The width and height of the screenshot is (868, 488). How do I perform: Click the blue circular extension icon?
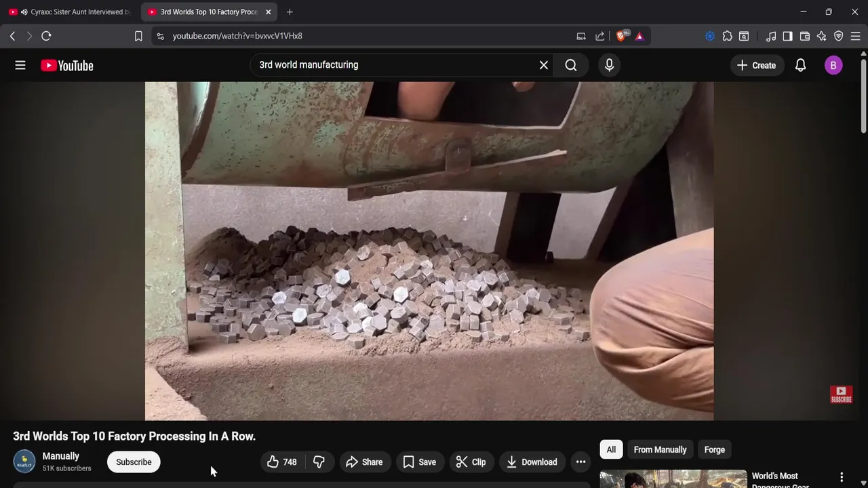point(710,36)
